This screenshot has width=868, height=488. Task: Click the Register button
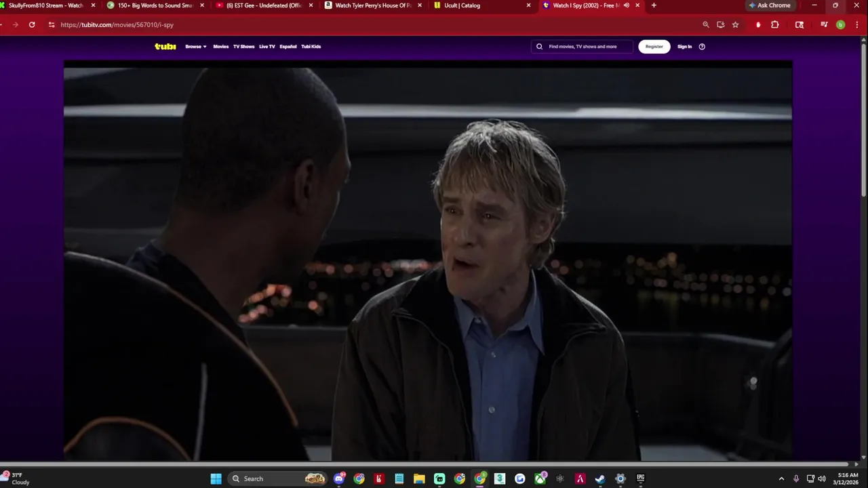(x=654, y=47)
